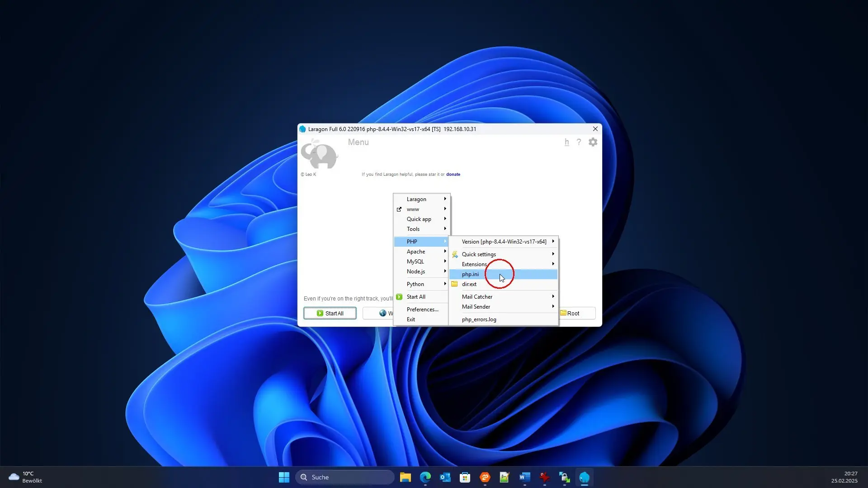868x488 pixels.
Task: Click the Web button with globe icon
Action: pos(378,313)
